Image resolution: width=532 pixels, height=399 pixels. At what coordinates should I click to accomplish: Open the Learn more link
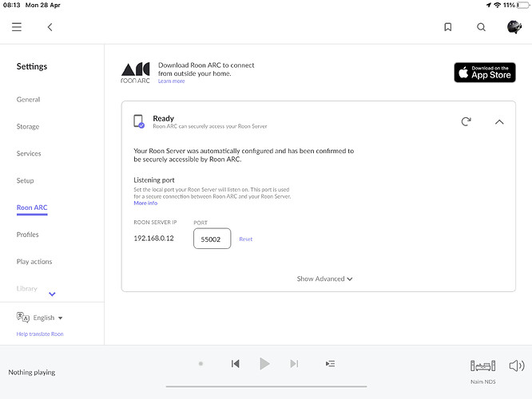(171, 81)
